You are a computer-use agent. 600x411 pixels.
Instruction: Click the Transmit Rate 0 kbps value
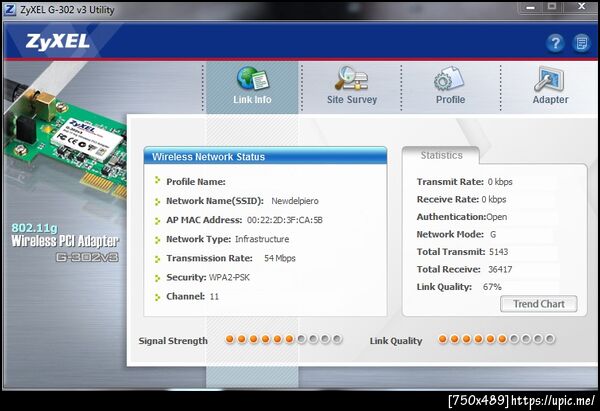click(500, 182)
